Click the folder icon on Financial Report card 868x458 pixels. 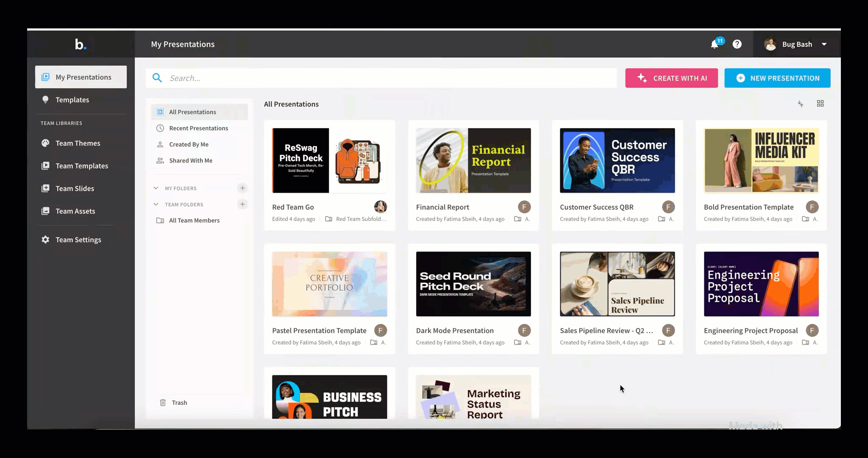(x=517, y=219)
